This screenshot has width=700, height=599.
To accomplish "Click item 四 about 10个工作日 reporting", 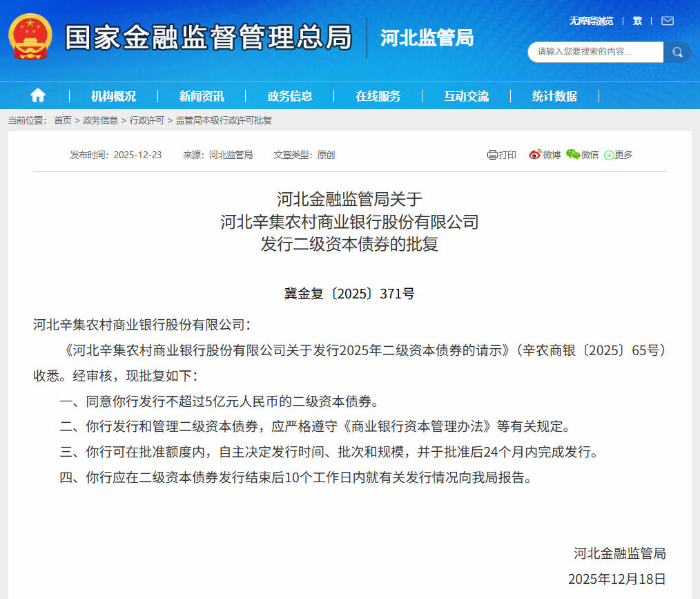I will (x=295, y=478).
